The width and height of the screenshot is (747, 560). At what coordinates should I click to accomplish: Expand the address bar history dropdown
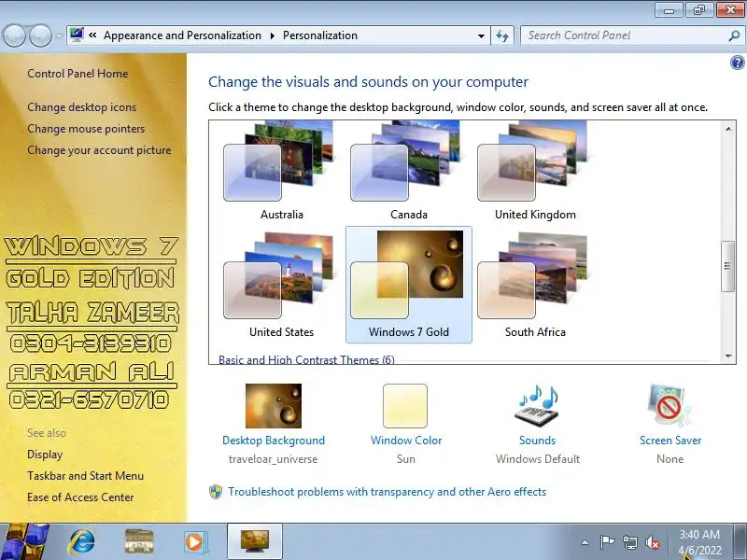pos(481,36)
